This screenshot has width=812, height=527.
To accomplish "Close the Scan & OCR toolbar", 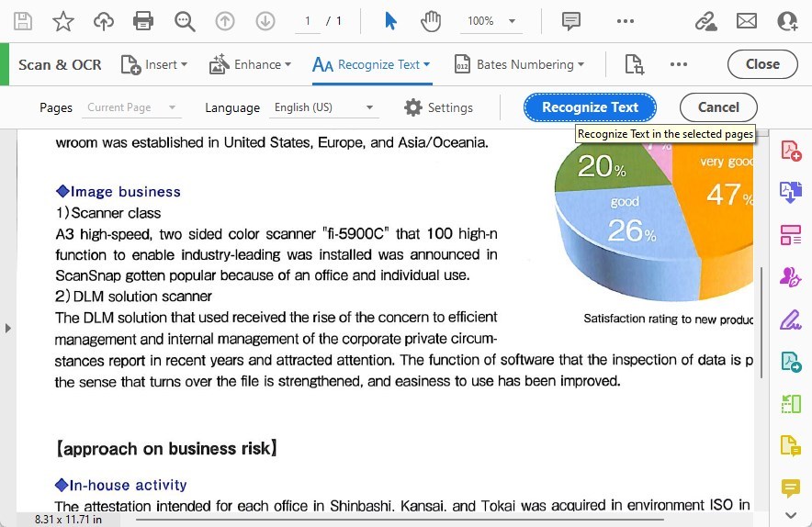I will (x=762, y=64).
